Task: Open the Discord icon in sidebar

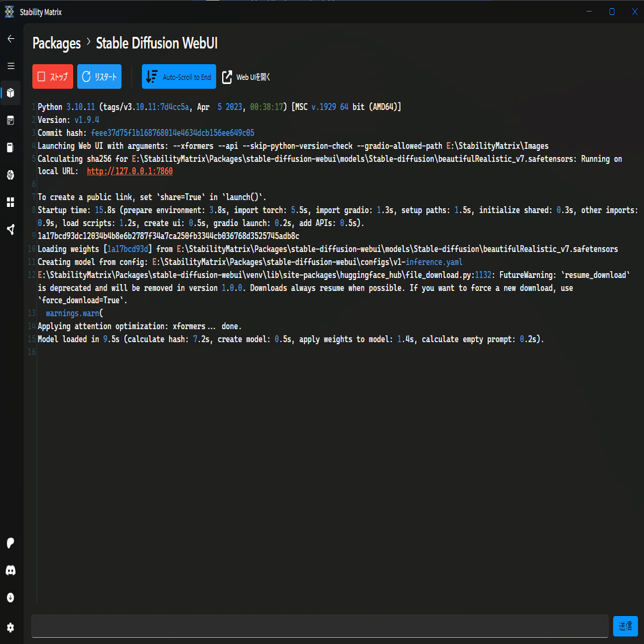Action: [x=11, y=570]
